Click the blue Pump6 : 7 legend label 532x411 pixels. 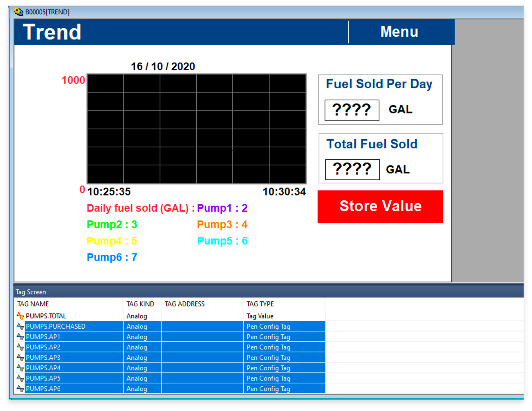pos(112,257)
